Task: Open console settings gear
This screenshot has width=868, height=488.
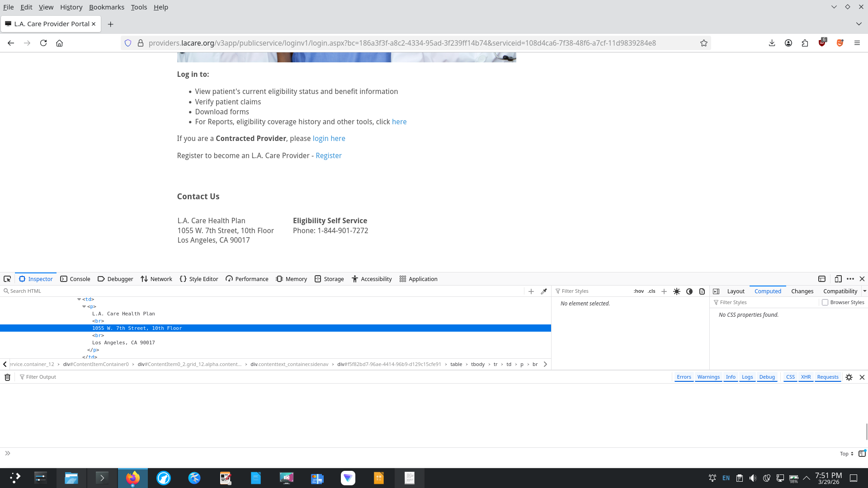Action: coord(849,377)
